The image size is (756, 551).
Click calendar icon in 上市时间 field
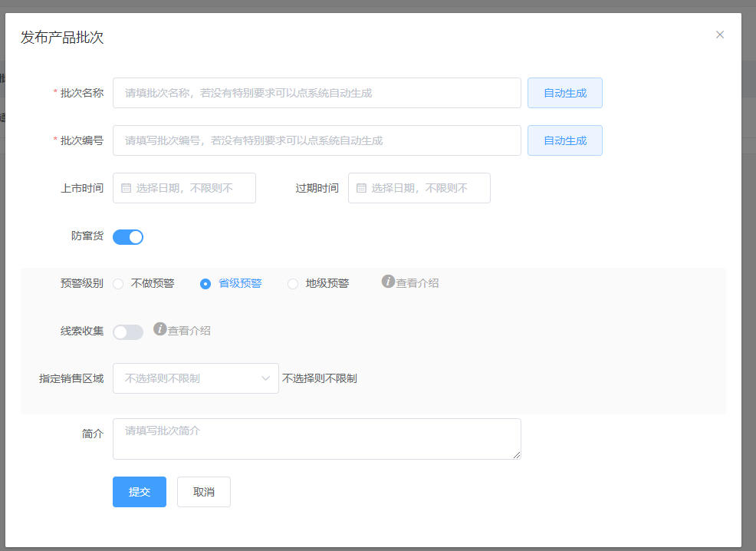click(127, 188)
